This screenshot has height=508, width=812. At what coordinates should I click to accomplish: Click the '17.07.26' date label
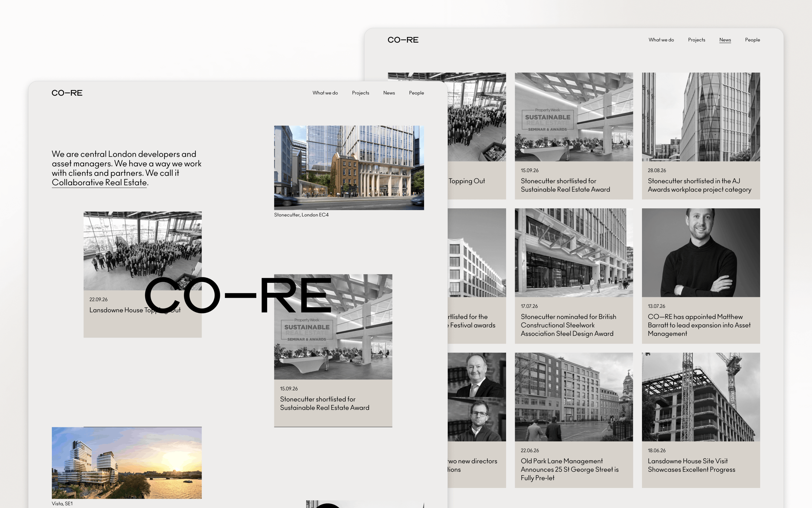[529, 306]
